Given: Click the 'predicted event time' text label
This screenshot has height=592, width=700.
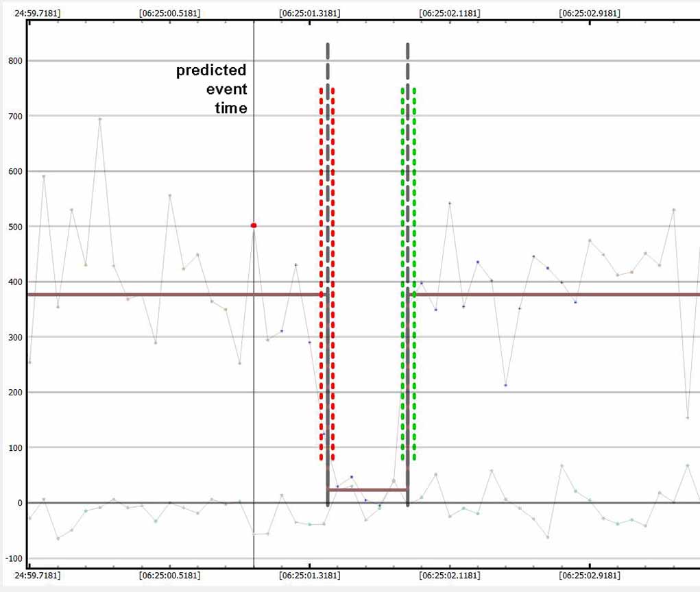Looking at the screenshot, I should (x=211, y=89).
